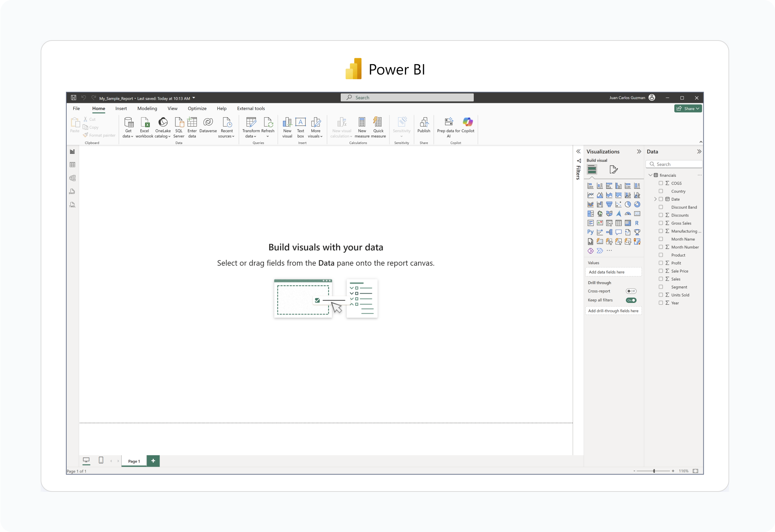Expand the Date field hierarchy
This screenshot has height=532, width=775.
point(655,199)
